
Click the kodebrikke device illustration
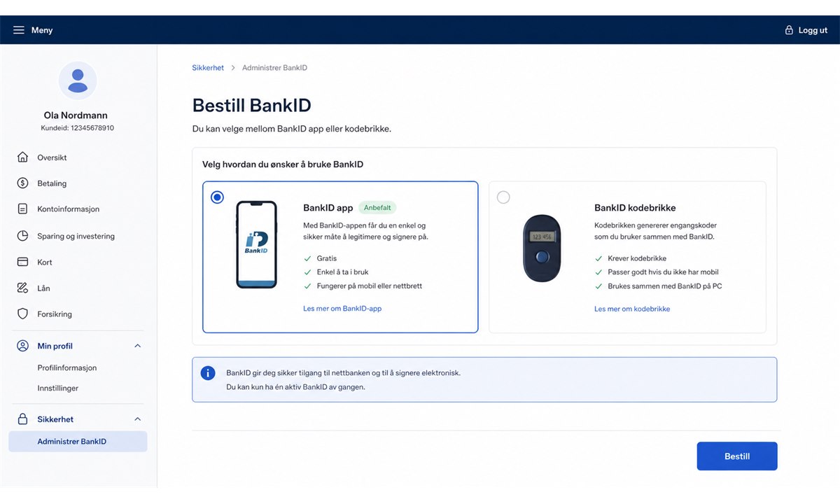click(x=542, y=248)
